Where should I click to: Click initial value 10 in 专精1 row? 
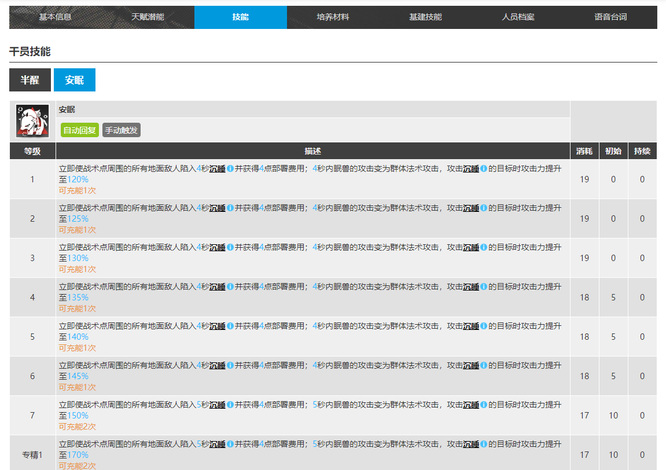point(613,455)
